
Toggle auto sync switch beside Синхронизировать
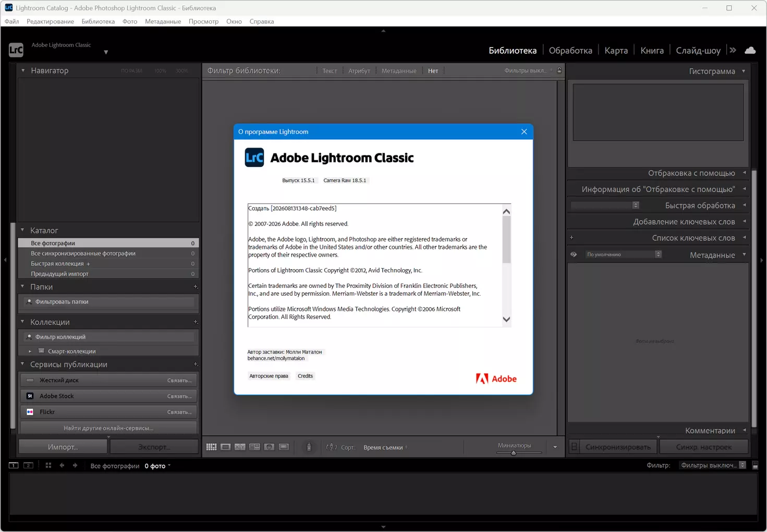pos(574,446)
